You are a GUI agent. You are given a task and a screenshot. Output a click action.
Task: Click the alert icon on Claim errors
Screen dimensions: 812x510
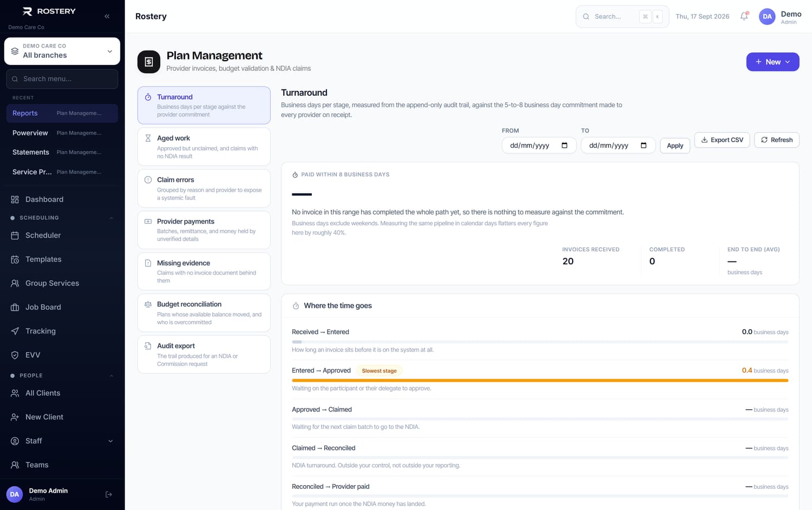(x=148, y=180)
